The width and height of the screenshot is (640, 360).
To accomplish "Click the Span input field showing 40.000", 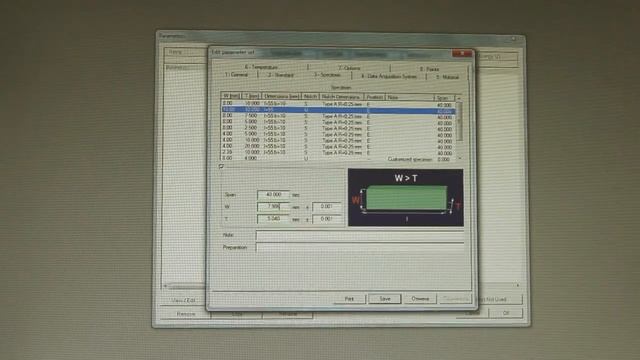I will pos(273,195).
